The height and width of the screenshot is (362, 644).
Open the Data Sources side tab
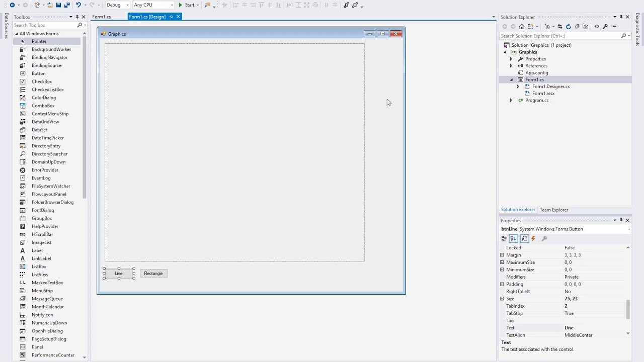6,26
